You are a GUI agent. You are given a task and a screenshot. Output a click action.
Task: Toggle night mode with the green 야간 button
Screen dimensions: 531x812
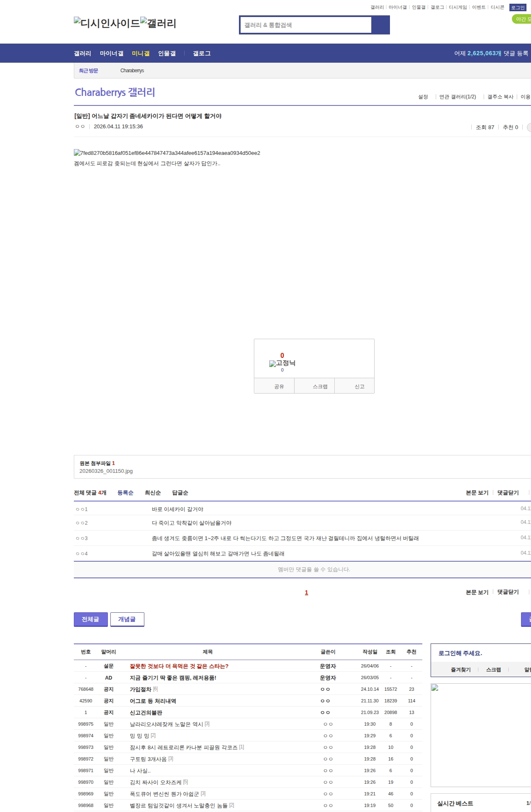coord(522,19)
